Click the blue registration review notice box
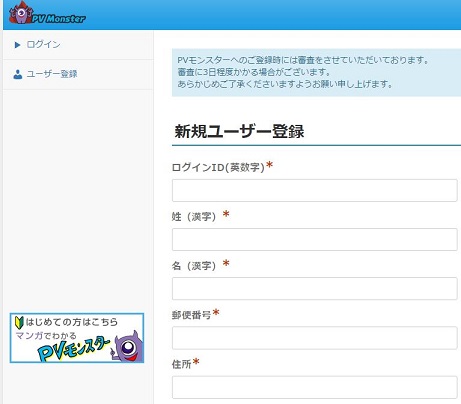 click(316, 72)
